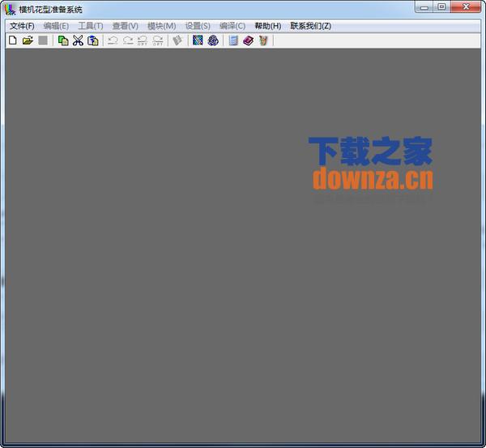The width and height of the screenshot is (486, 448).
Task: Click the pencil cup icon
Action: point(262,41)
